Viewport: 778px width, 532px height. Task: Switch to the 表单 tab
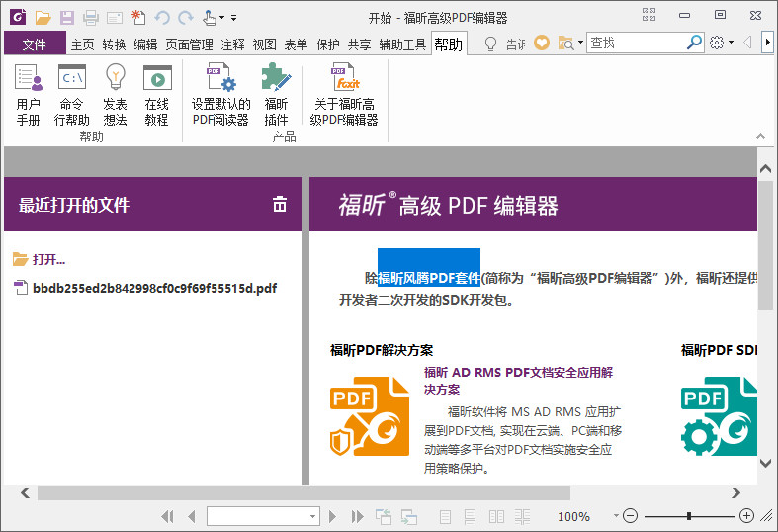[x=297, y=44]
